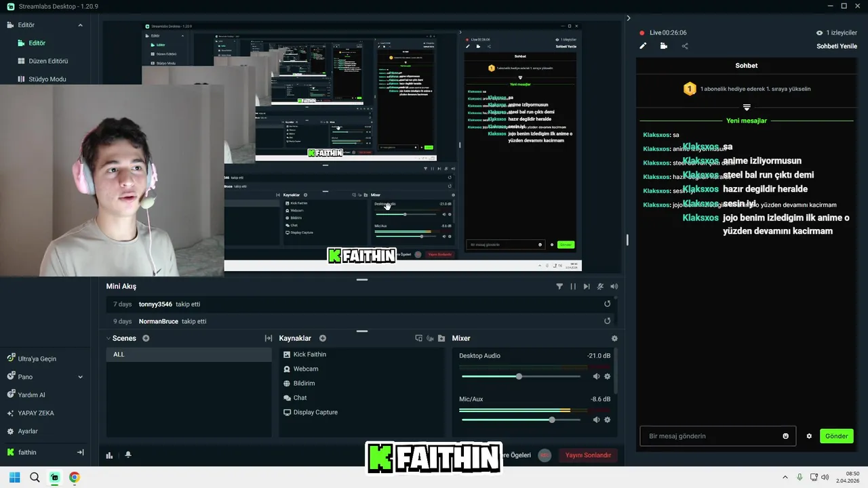Mute Desktop Audio speaker icon
Image resolution: width=868 pixels, height=488 pixels.
[596, 376]
